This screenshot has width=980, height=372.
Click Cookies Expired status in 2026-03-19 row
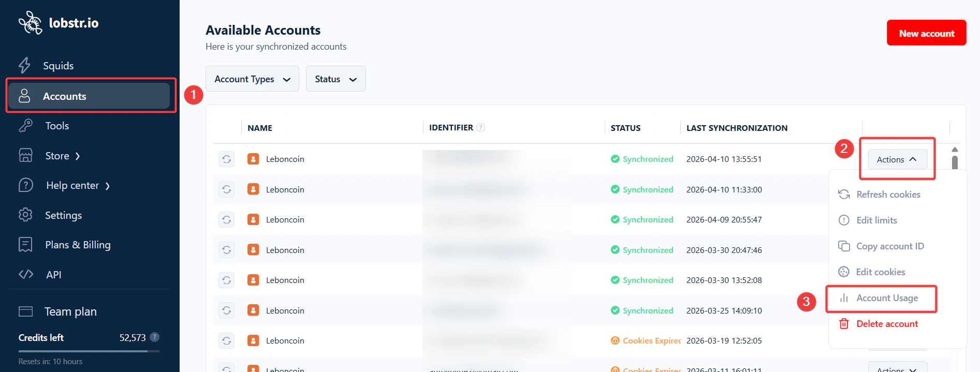coord(646,340)
